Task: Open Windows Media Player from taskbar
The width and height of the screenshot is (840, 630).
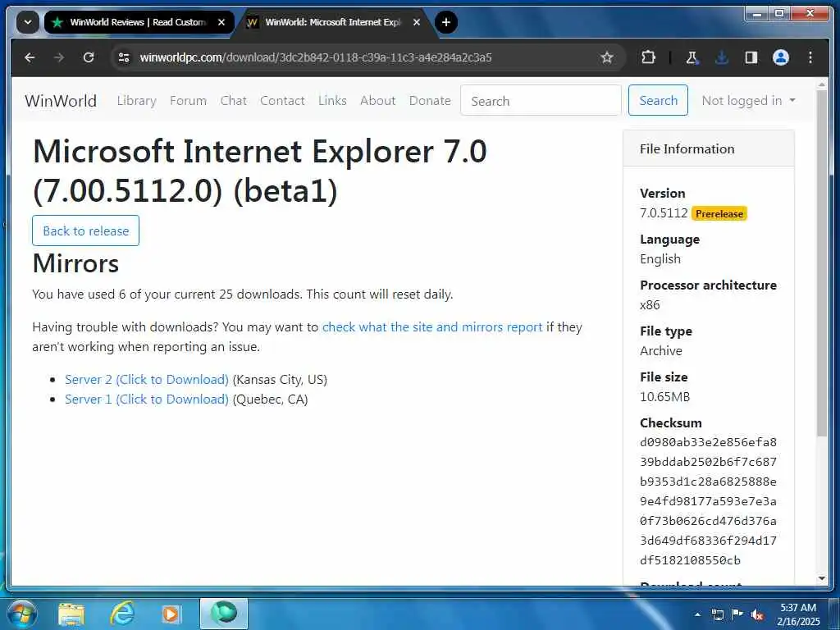Action: 171,614
